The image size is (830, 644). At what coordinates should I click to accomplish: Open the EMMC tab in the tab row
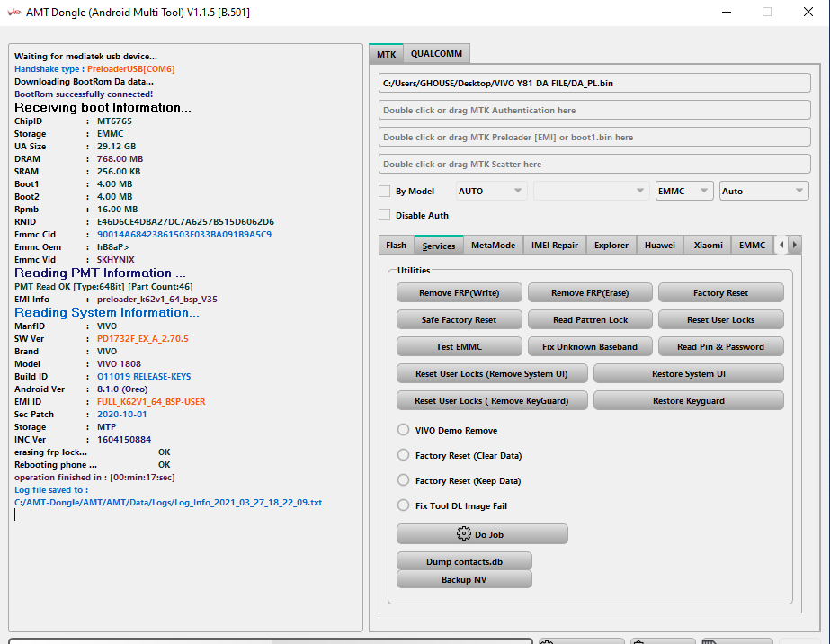pyautogui.click(x=752, y=246)
